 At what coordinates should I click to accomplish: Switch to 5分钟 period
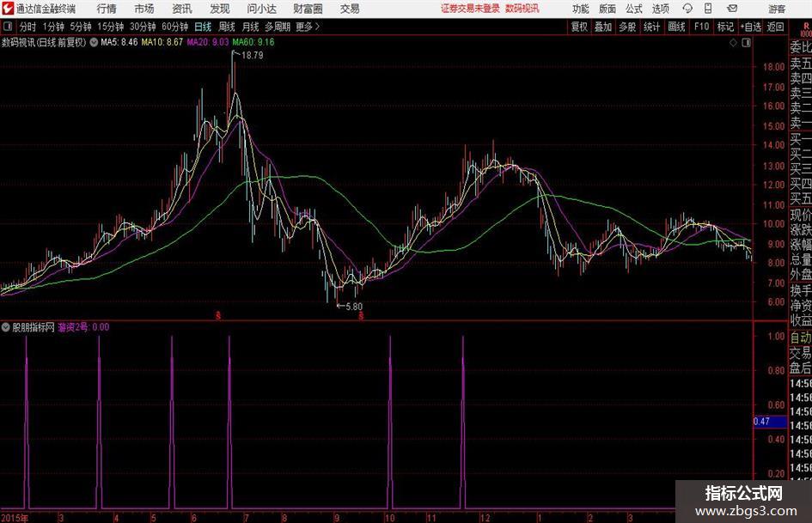click(81, 27)
